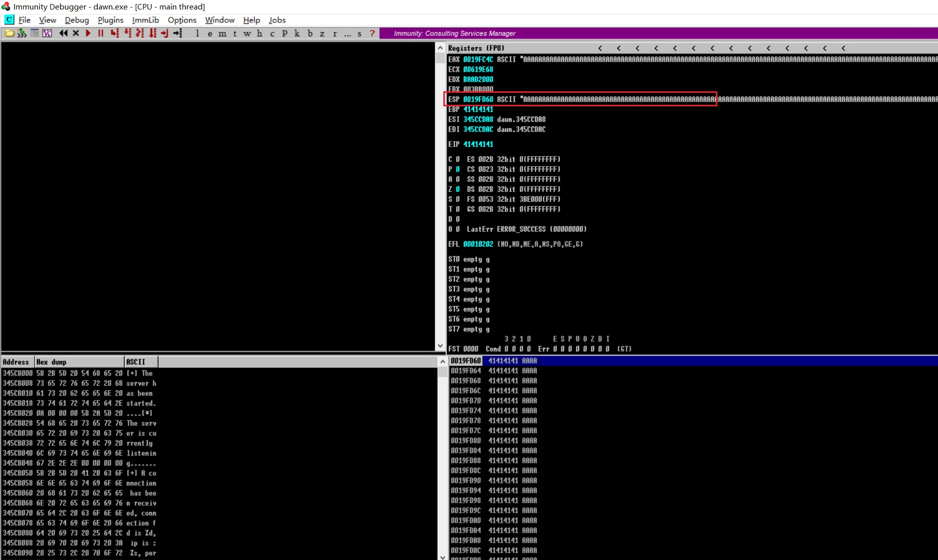Click the Python shell snake toolbar icon
938x560 pixels.
[x=22, y=33]
